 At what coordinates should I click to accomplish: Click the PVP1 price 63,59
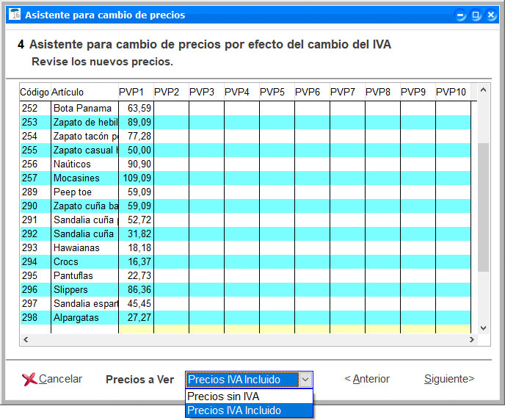pyautogui.click(x=137, y=108)
